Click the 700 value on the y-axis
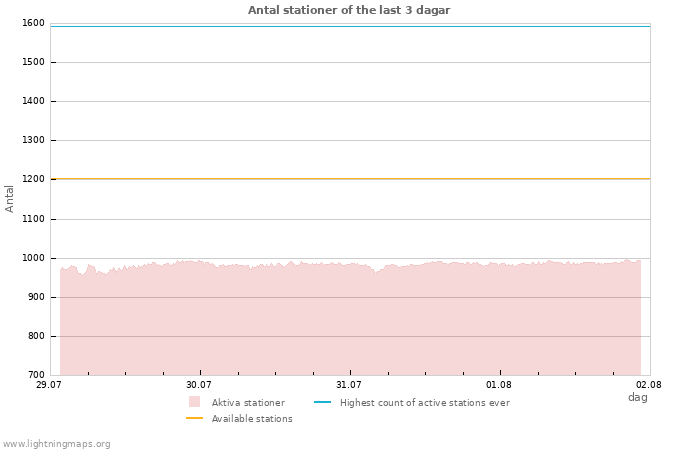The height and width of the screenshot is (450, 700). click(x=35, y=375)
